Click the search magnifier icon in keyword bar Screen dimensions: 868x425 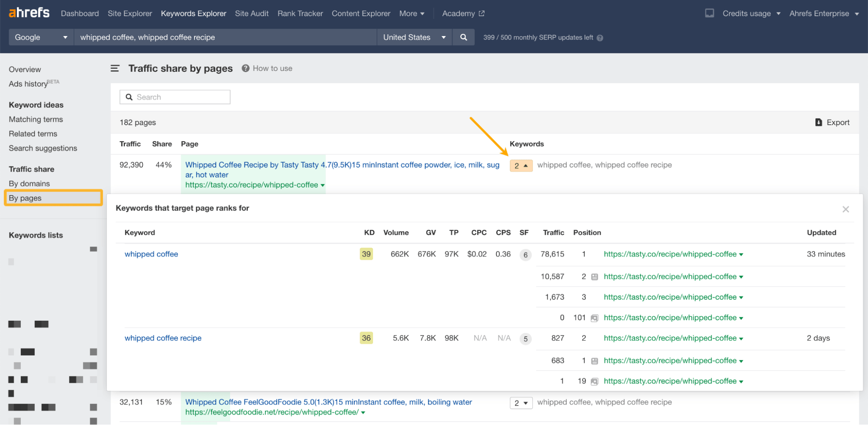point(463,37)
